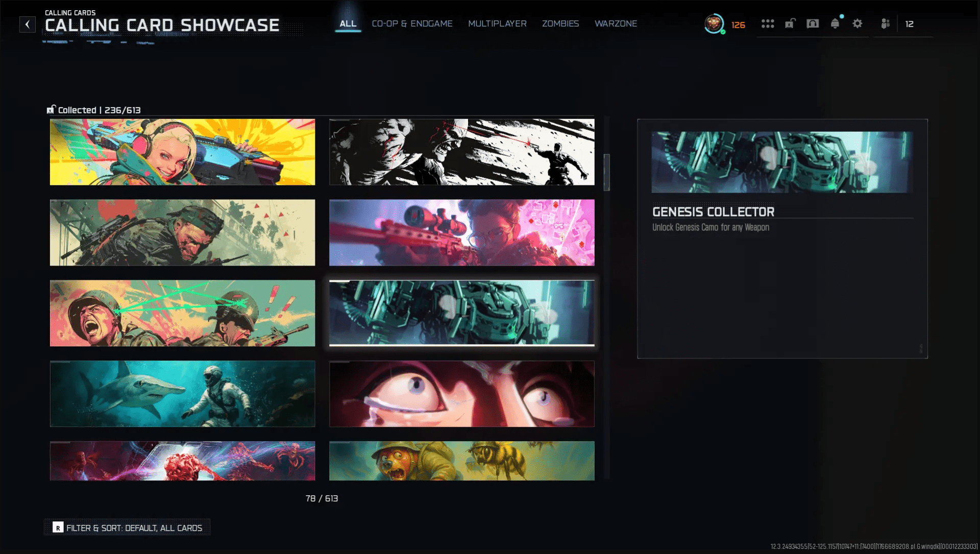Screen dimensions: 980x554
Task: Select the All calling cards tab
Action: click(348, 24)
